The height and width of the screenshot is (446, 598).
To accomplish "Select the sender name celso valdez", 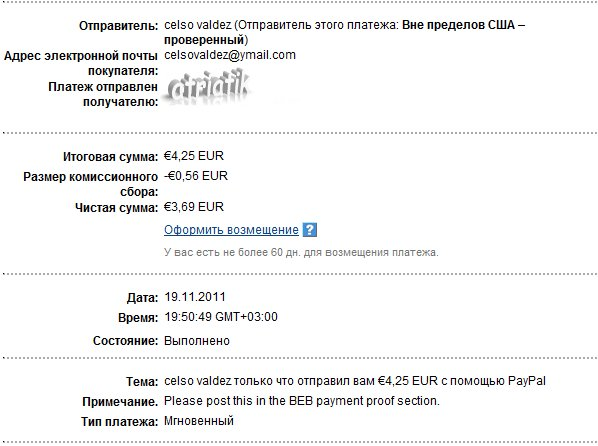I will [x=198, y=25].
